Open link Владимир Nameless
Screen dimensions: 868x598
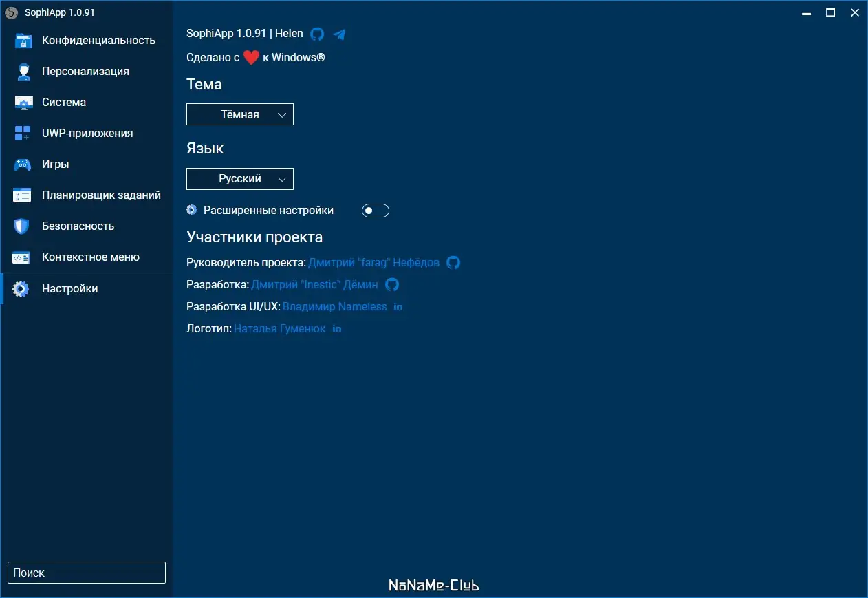point(335,307)
